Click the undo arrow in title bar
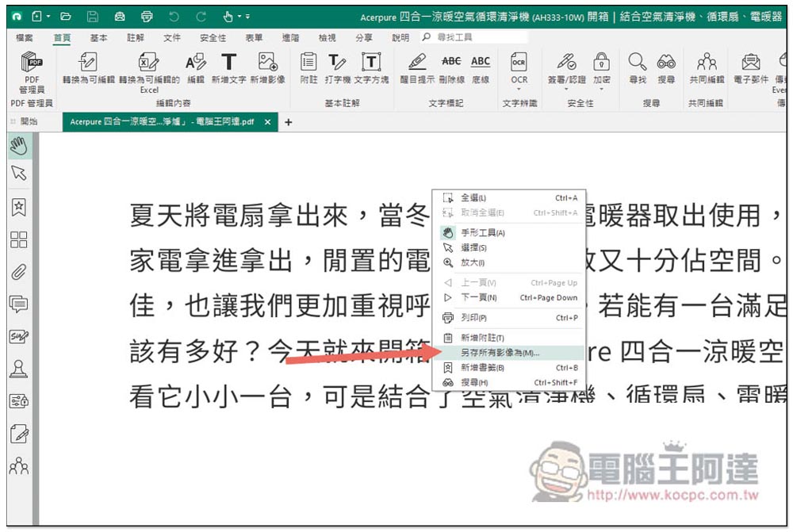 click(x=174, y=17)
